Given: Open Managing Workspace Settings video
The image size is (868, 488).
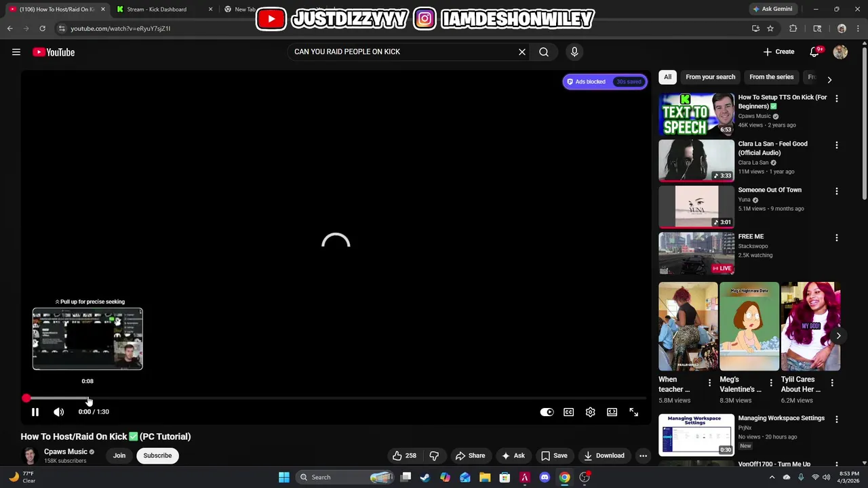Looking at the screenshot, I should click(x=696, y=434).
